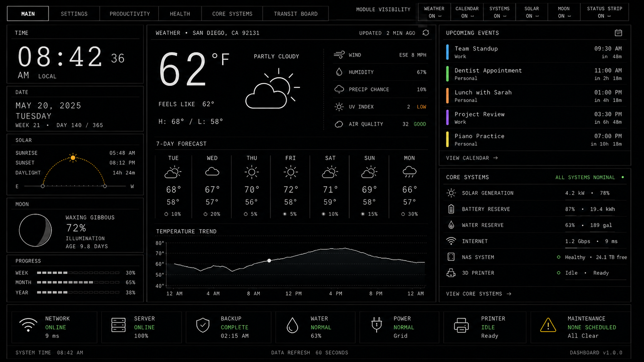Click the Wednesday cloudy forecast icon
Viewport: 644px width, 362px height.
click(212, 172)
